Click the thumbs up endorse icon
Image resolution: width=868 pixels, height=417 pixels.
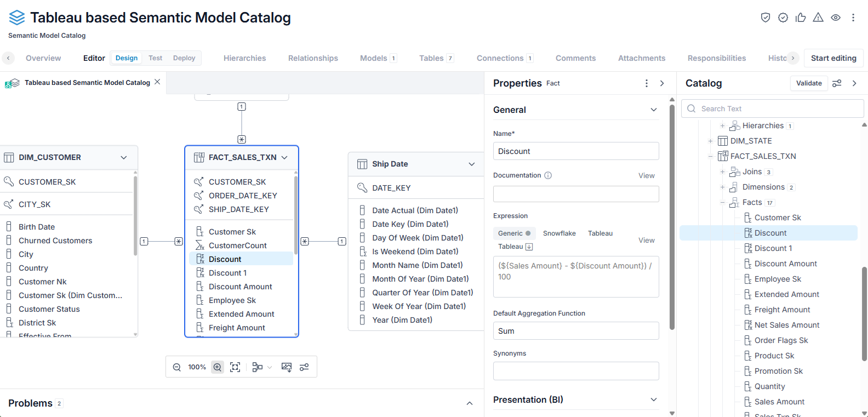click(x=801, y=18)
